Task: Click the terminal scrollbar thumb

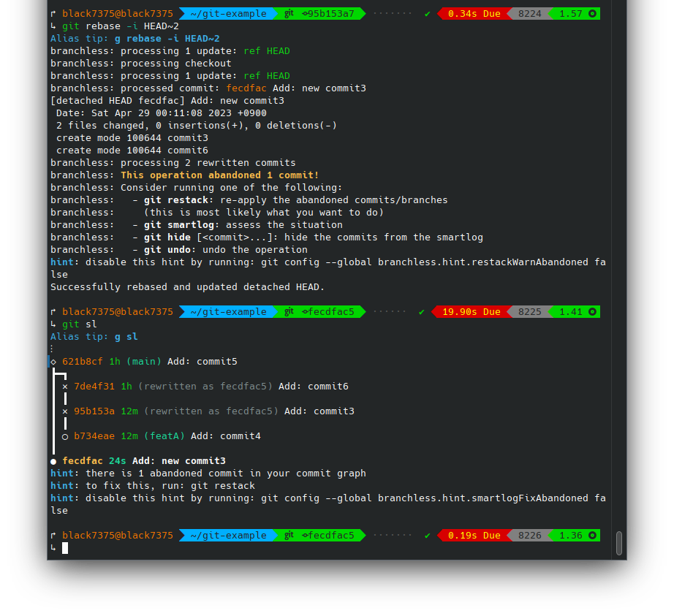Action: [x=619, y=543]
